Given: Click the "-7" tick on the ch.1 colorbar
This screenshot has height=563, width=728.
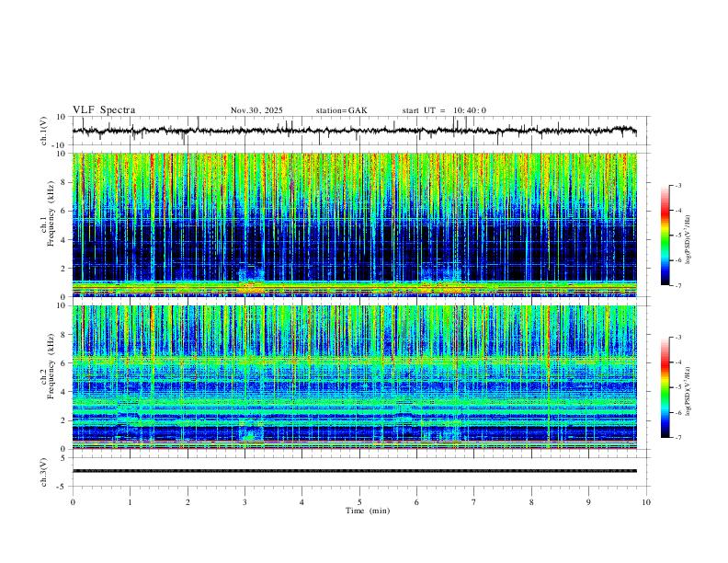Looking at the screenshot, I should (677, 285).
